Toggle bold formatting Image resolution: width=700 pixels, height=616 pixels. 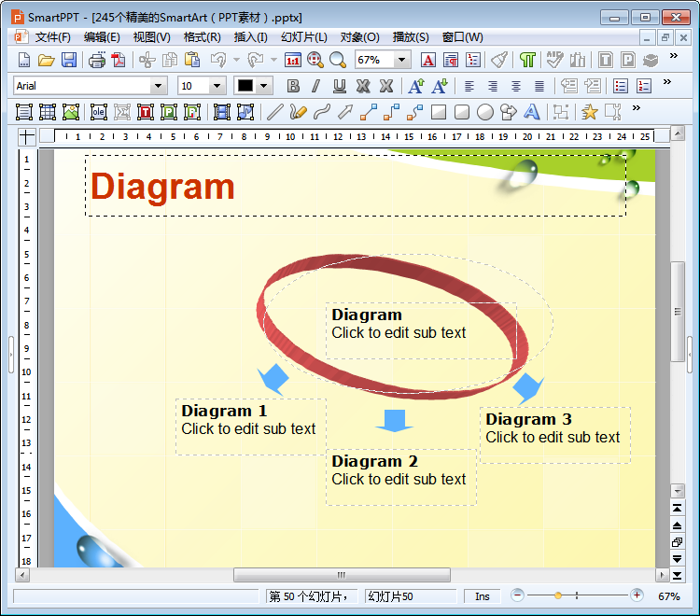[293, 86]
